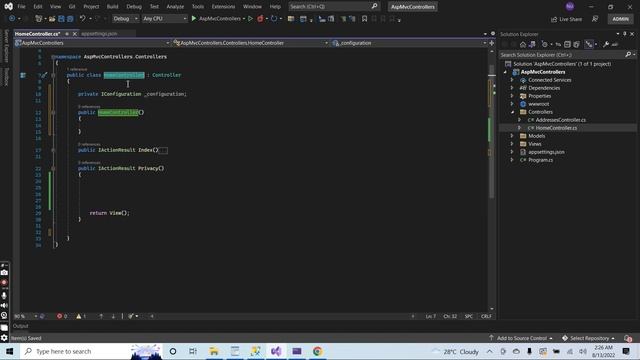Expand the Views folder
The image size is (640, 360).
pyautogui.click(x=512, y=144)
